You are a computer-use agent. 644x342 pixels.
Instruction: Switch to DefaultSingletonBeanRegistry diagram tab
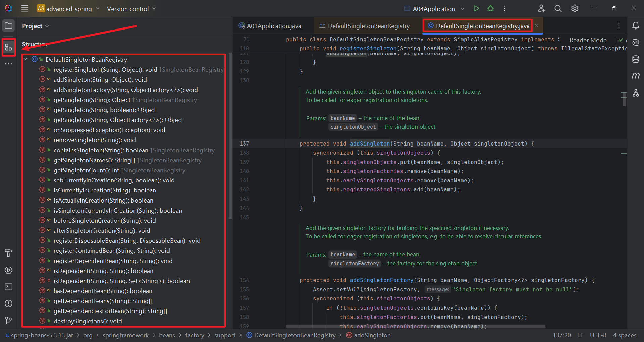(x=365, y=26)
